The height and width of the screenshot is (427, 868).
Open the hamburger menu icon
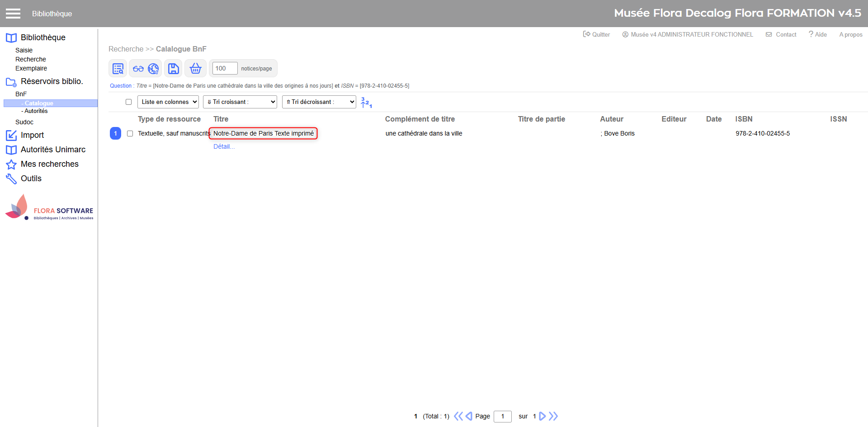(13, 14)
